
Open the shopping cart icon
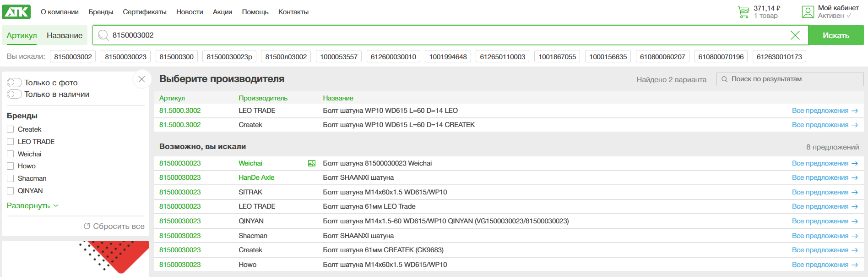click(743, 12)
